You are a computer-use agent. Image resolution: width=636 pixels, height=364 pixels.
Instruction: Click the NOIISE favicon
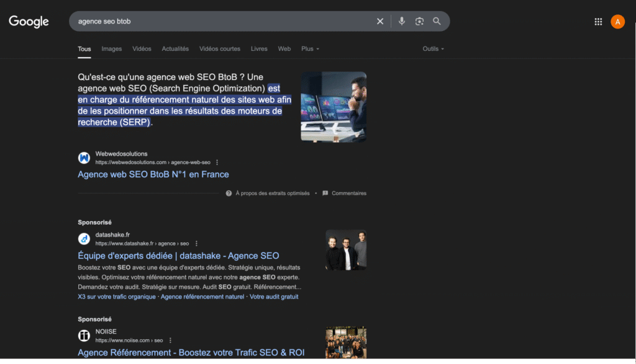pos(84,335)
